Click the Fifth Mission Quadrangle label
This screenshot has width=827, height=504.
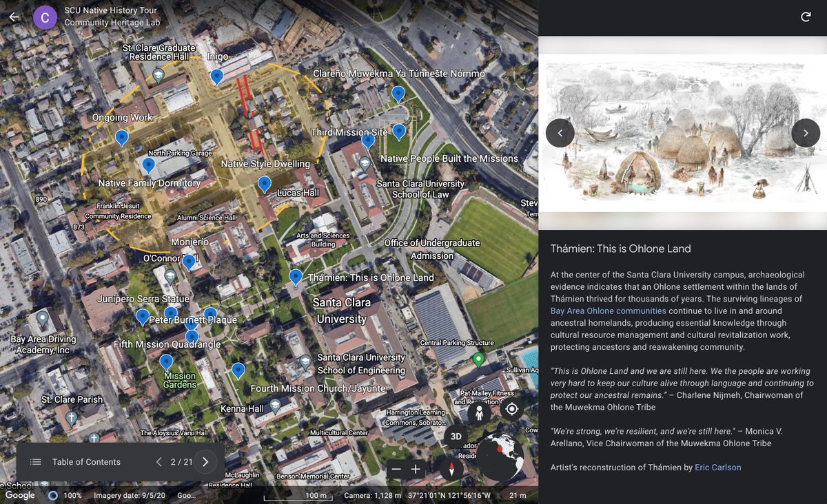167,344
